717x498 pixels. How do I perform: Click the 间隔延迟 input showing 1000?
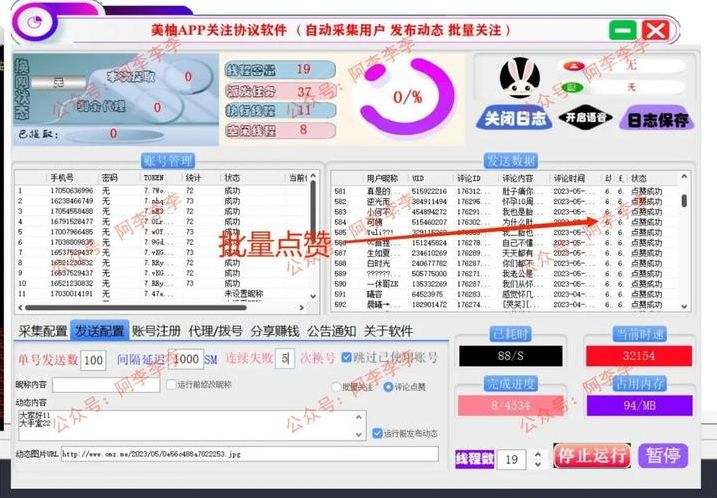click(186, 359)
